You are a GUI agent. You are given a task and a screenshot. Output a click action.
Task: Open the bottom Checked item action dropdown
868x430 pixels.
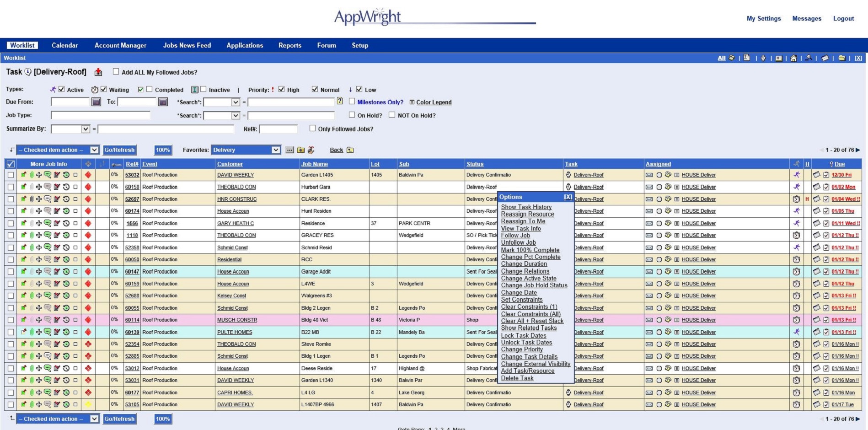pos(58,419)
